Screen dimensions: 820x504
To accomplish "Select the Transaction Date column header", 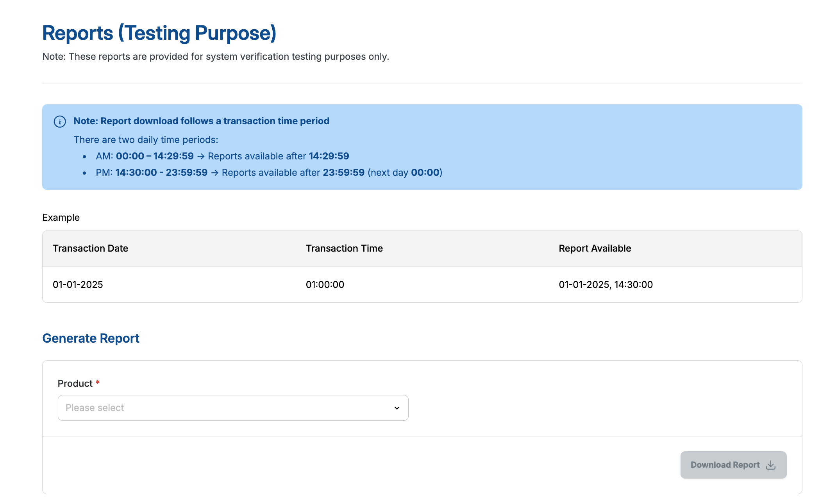I will [90, 248].
